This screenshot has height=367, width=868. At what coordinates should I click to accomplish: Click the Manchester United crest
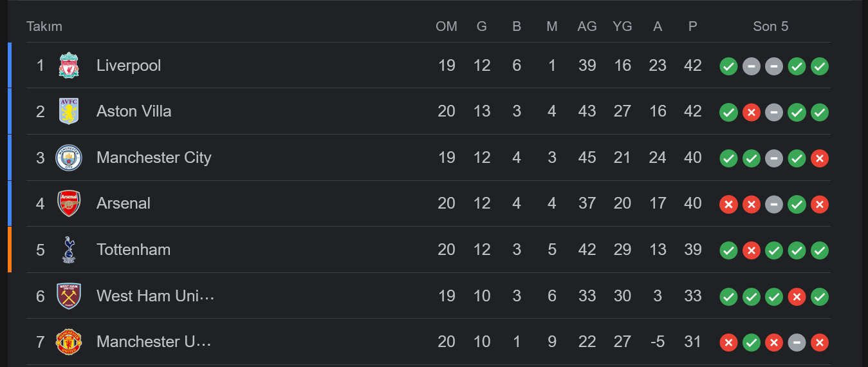(69, 342)
